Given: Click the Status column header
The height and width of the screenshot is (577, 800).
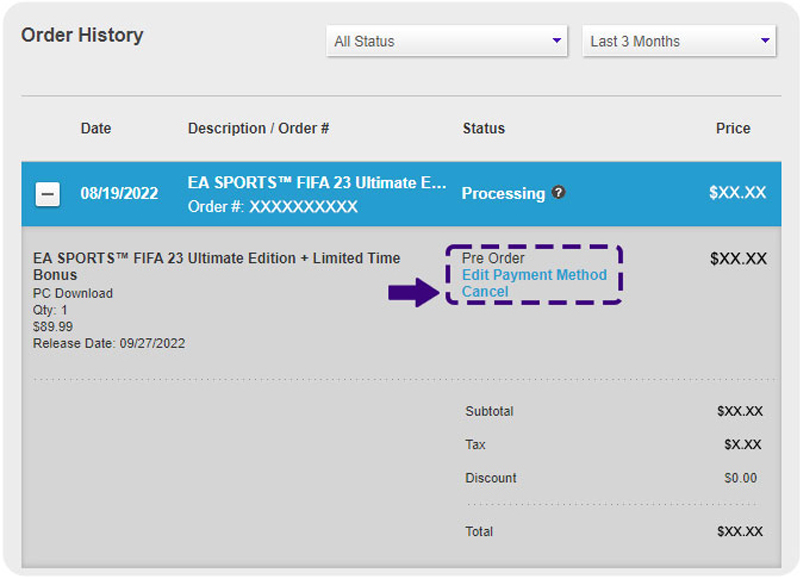Looking at the screenshot, I should (x=484, y=128).
